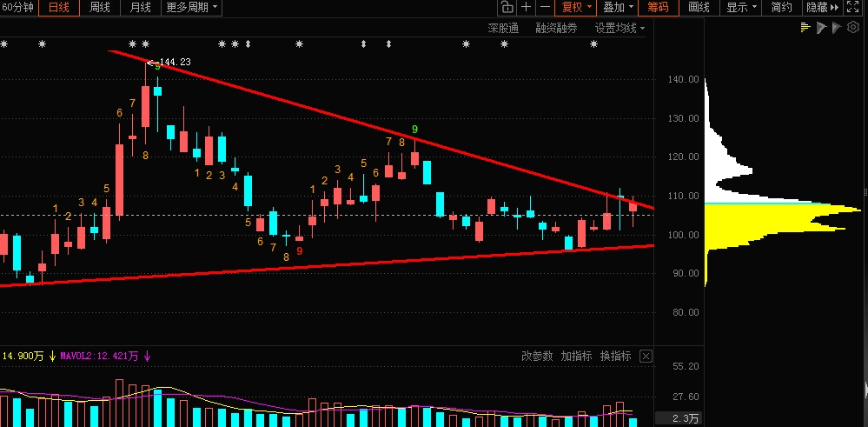The image size is (868, 427).
Task: Click the 深股通 link
Action: click(x=503, y=28)
